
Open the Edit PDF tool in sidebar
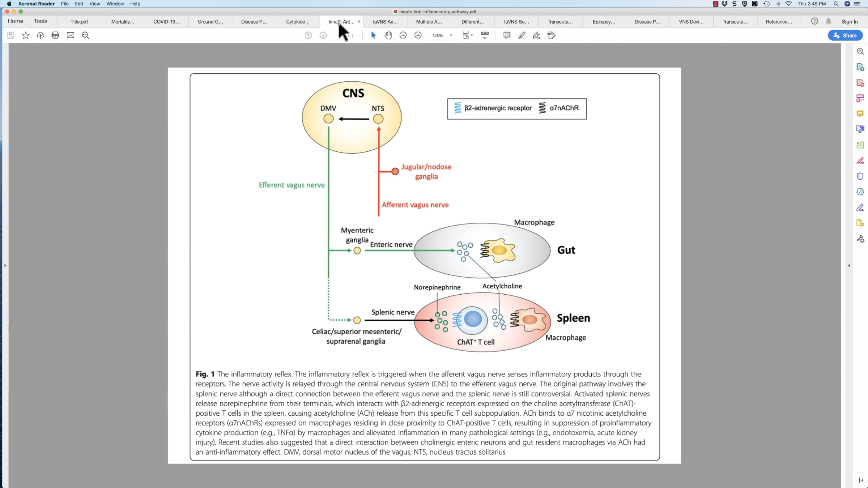860,98
